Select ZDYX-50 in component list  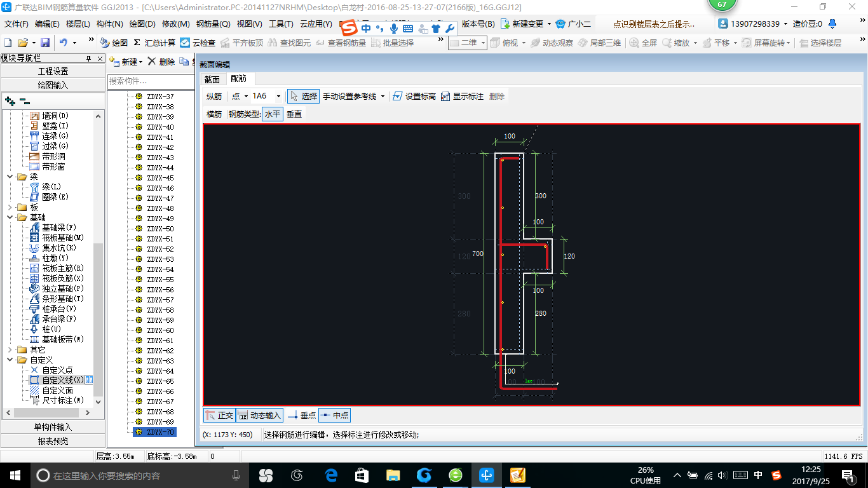(x=160, y=229)
